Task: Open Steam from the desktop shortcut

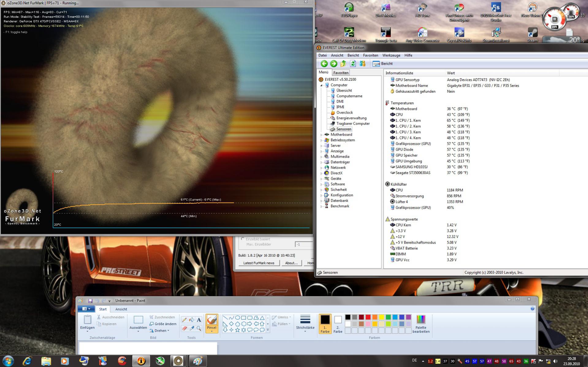Action: 533,35
